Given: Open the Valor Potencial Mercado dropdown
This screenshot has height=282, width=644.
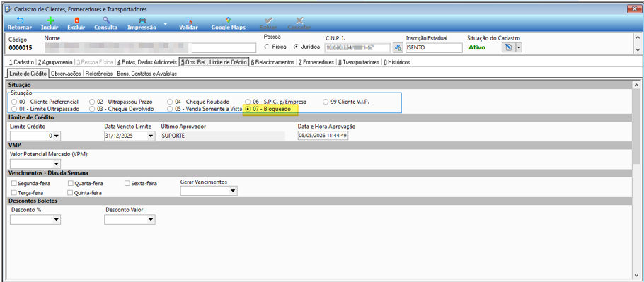Looking at the screenshot, I should [57, 164].
